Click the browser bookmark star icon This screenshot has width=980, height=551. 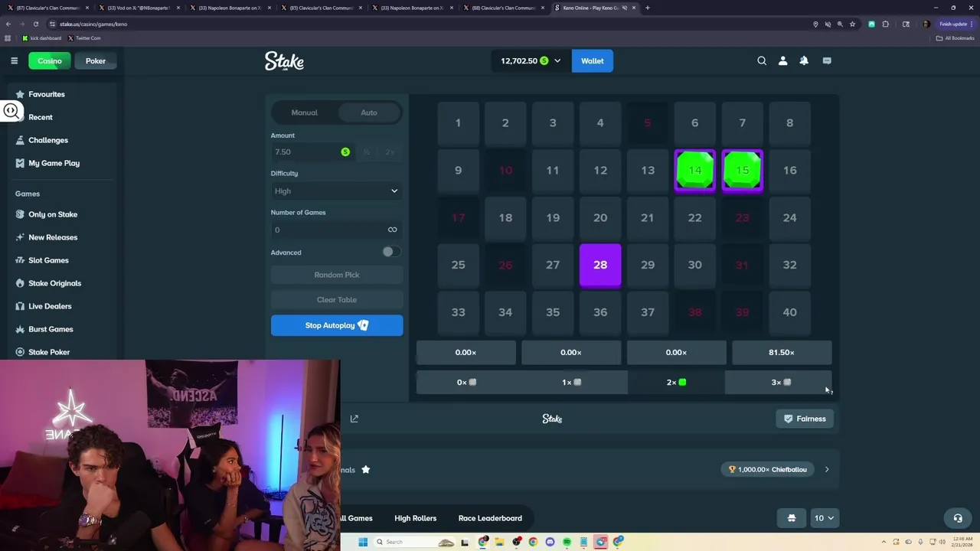pyautogui.click(x=852, y=24)
